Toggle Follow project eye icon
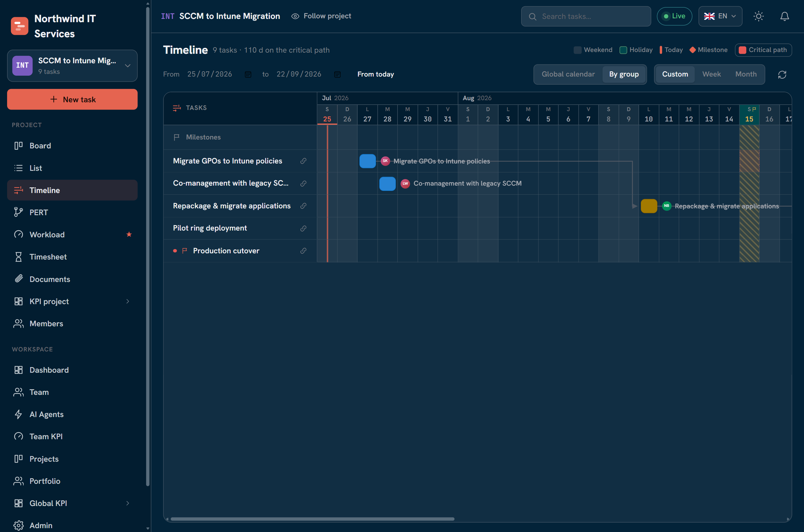The image size is (804, 532). 295,16
